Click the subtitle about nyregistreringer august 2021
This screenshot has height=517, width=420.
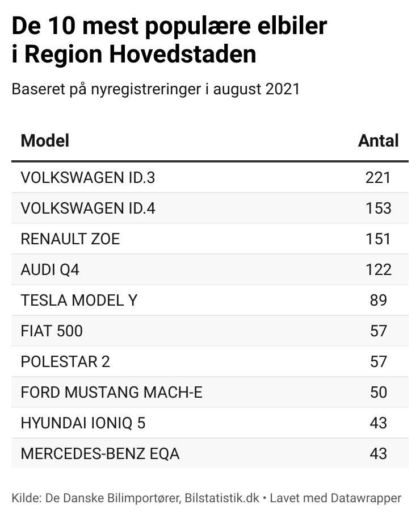(156, 89)
